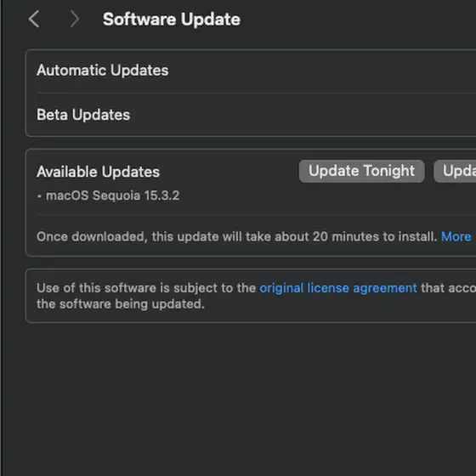This screenshot has height=476, width=476.
Task: Open the Automatic Updates row
Action: click(251, 71)
